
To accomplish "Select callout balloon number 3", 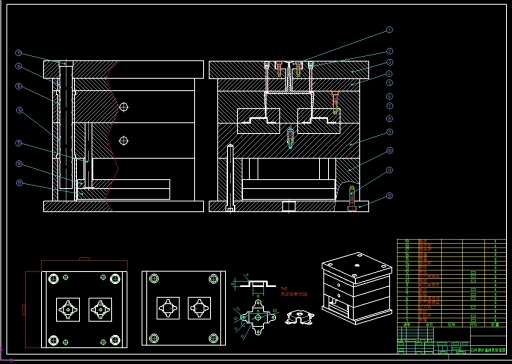I will tap(389, 62).
